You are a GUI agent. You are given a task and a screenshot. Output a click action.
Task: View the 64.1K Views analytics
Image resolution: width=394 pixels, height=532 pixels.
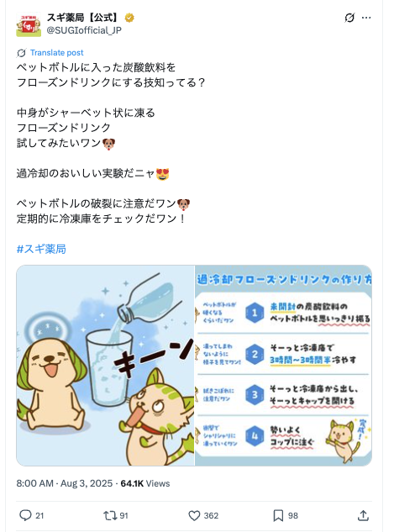pos(145,483)
